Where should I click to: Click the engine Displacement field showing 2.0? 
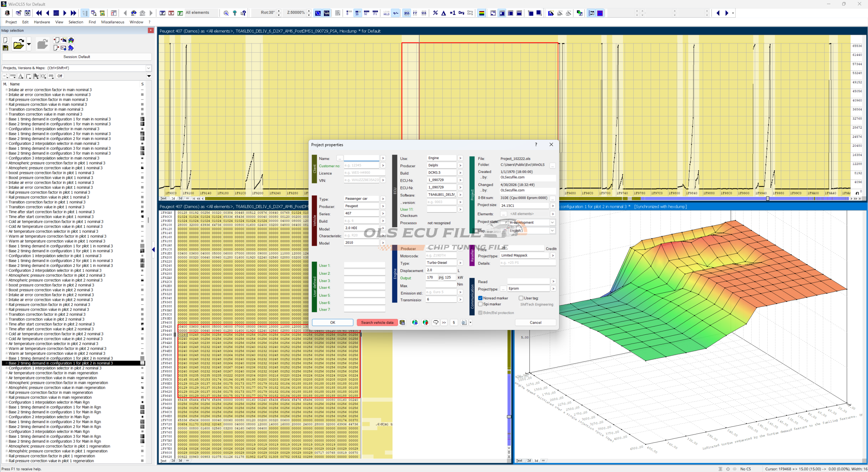pos(441,270)
